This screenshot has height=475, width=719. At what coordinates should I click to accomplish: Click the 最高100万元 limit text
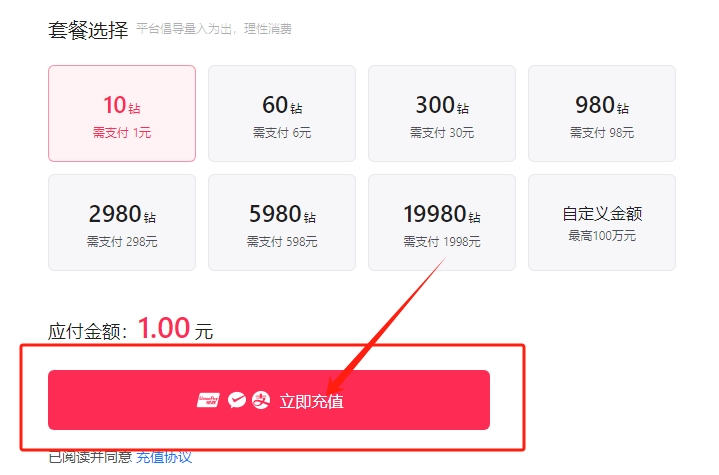click(x=602, y=236)
